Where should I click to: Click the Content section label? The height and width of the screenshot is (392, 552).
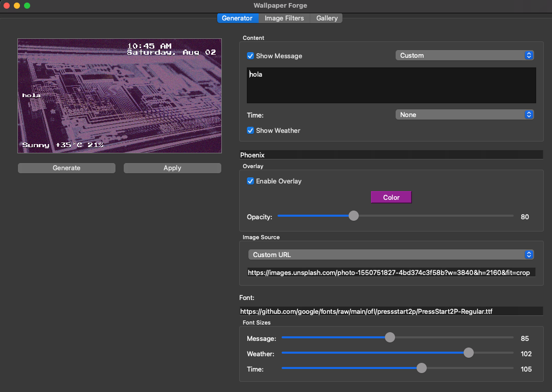click(x=253, y=38)
